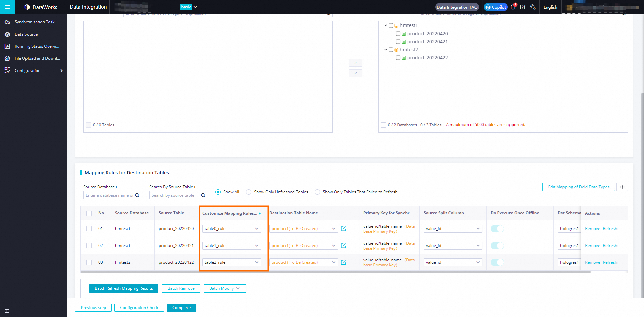Click the Running Status Overview sidebar icon

(7, 46)
